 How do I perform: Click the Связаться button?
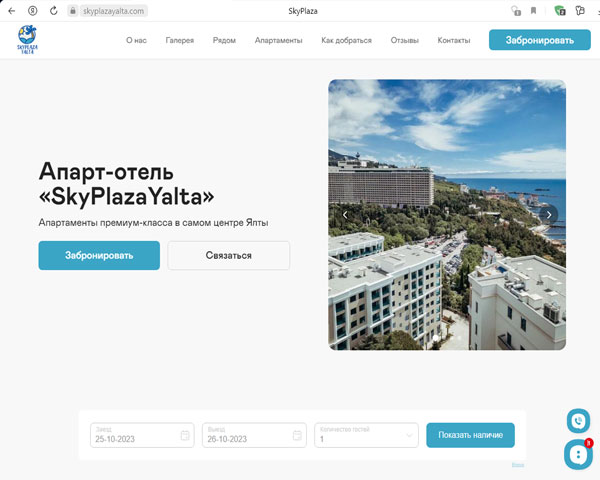point(228,255)
